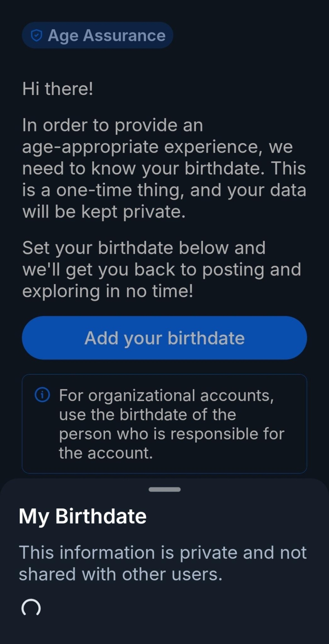The height and width of the screenshot is (644, 329).
Task: Tap the paragraph starting "Set your birthdate below"
Action: pos(161,269)
